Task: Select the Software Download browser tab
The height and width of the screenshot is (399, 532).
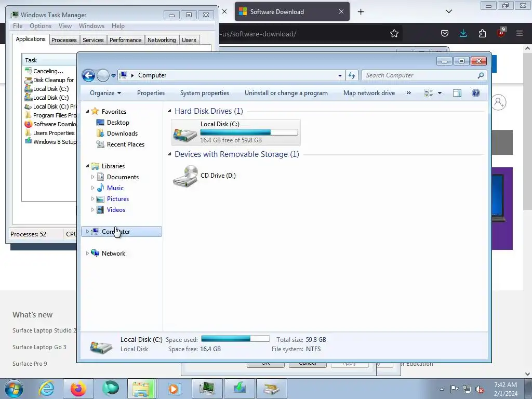Action: coord(292,11)
